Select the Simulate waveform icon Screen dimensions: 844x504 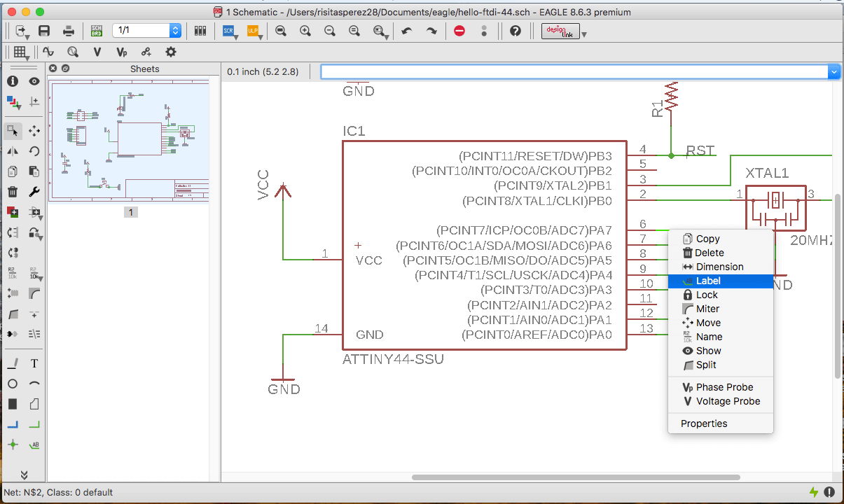click(x=48, y=52)
